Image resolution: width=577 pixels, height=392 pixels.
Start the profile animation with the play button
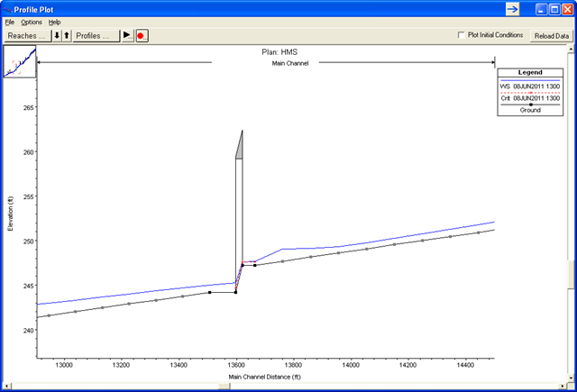(127, 36)
